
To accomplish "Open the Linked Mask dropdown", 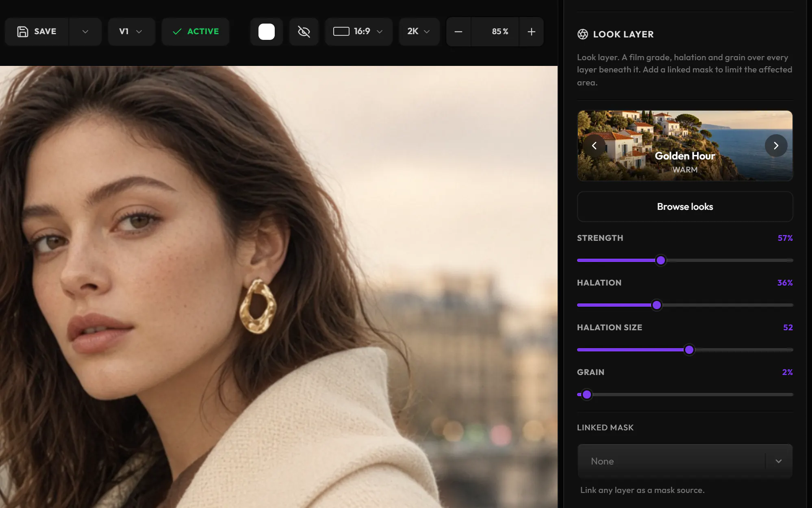I will tap(685, 461).
